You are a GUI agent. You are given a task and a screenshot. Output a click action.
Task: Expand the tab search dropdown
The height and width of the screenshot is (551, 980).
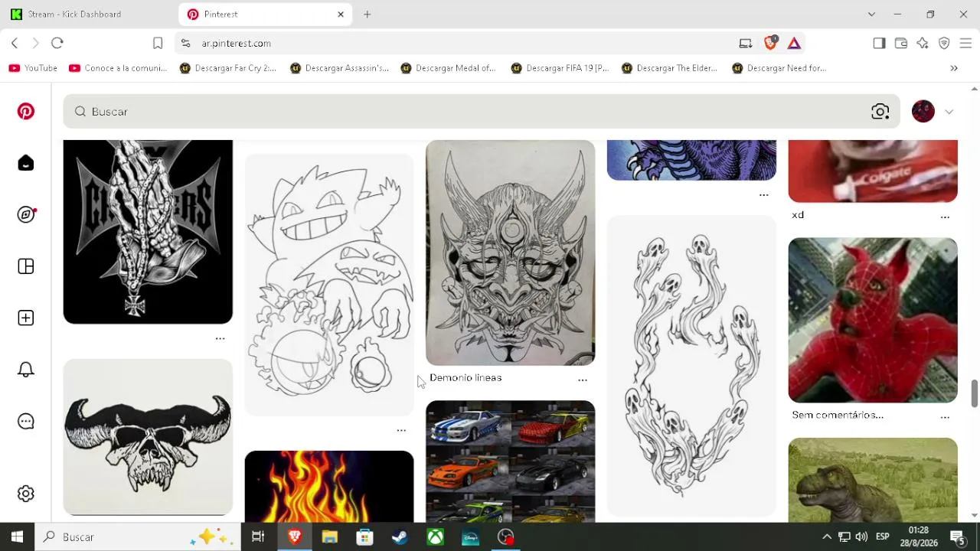[x=871, y=14]
